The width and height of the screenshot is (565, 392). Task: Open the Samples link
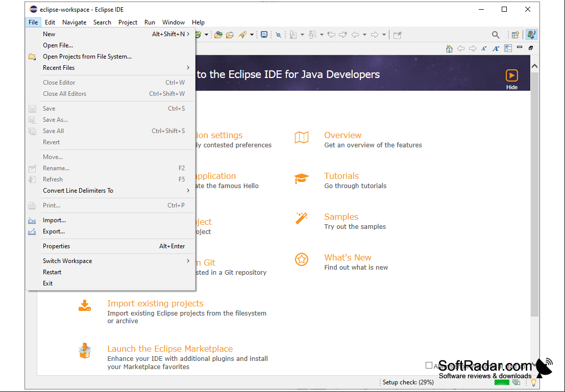click(x=341, y=217)
